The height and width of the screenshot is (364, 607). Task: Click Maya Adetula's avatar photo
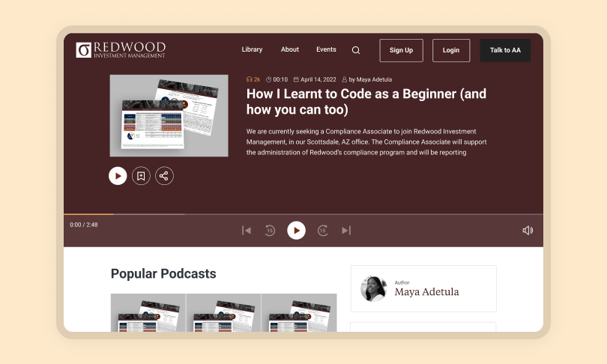tap(374, 288)
